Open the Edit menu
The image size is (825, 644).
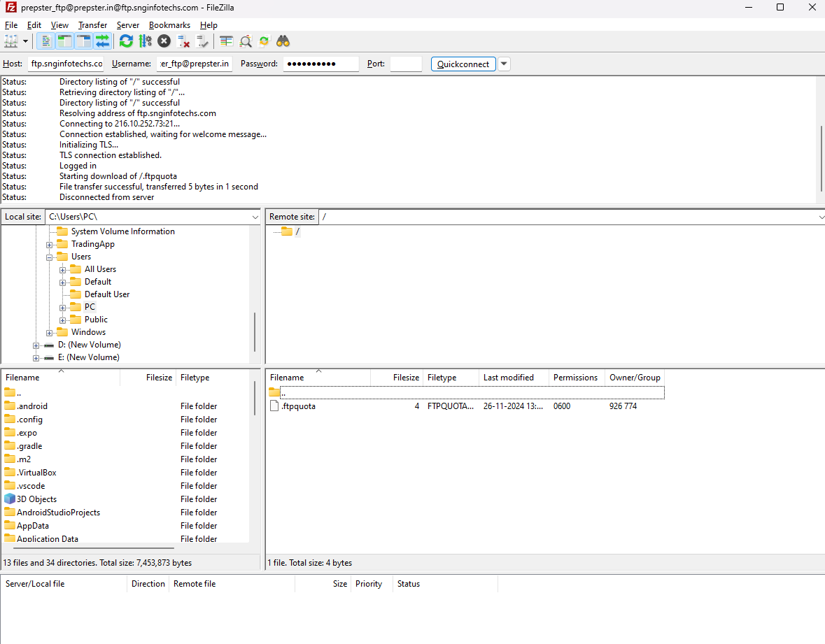pyautogui.click(x=34, y=24)
